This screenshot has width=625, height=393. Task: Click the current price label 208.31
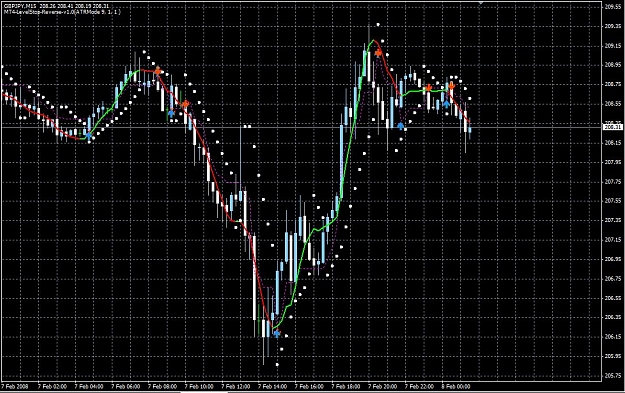613,127
